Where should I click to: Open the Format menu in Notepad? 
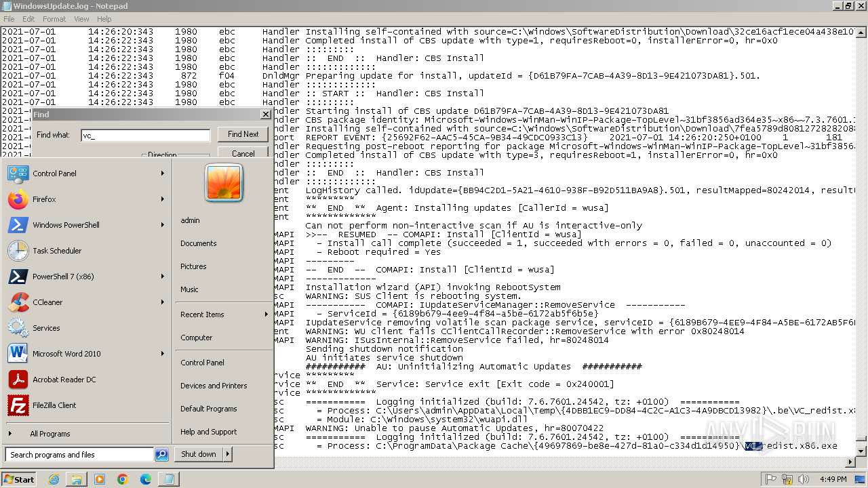(54, 19)
